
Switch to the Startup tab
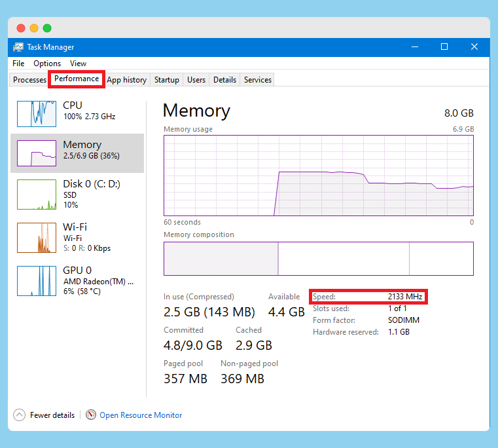pyautogui.click(x=167, y=80)
